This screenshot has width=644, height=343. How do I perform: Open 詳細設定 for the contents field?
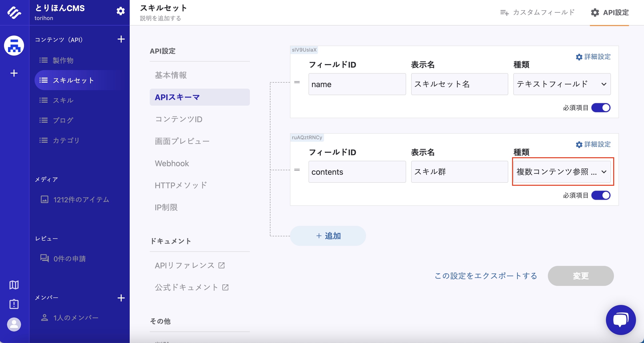point(593,144)
